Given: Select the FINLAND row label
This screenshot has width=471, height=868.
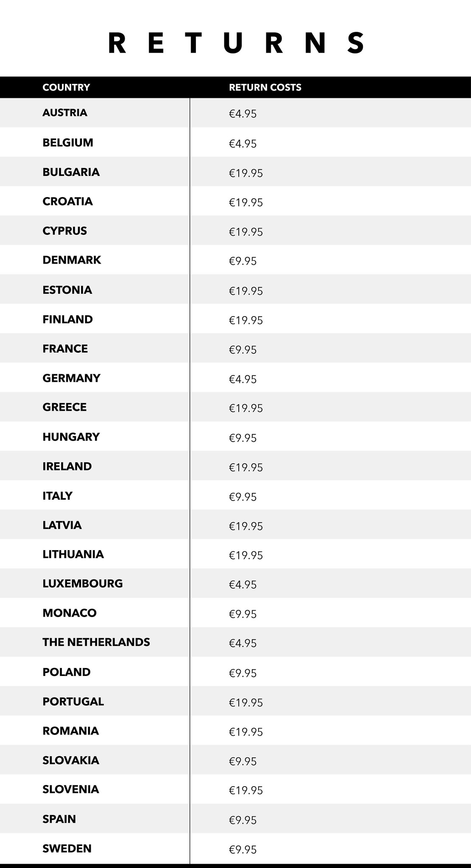Looking at the screenshot, I should pyautogui.click(x=67, y=319).
